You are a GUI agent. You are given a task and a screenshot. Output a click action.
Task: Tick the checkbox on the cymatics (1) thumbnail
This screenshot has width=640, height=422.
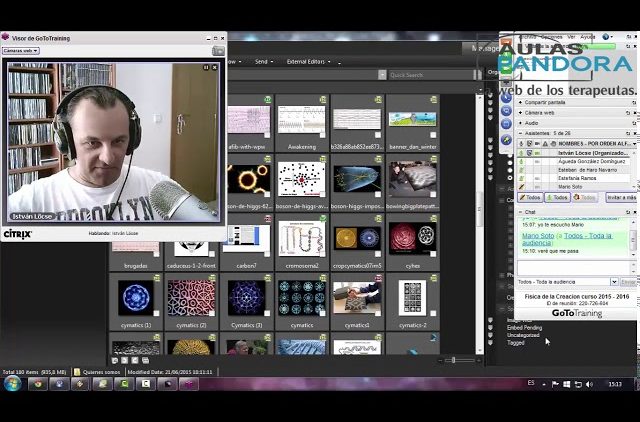coord(156,313)
